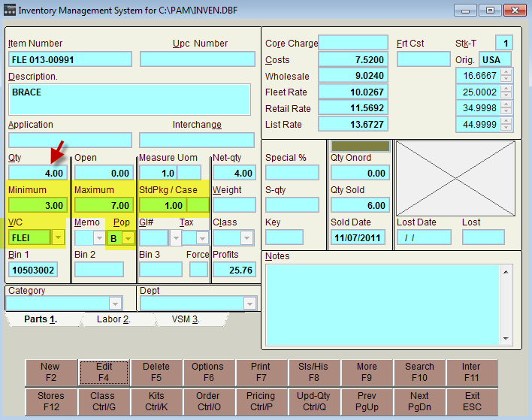Image resolution: width=532 pixels, height=420 pixels.
Task: Click the Qty field showing 4.00
Action: (38, 173)
